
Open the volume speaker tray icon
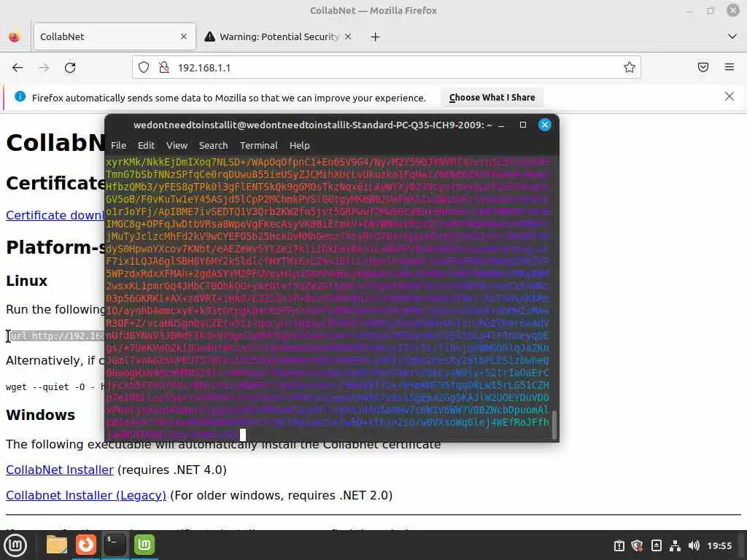coord(694,545)
